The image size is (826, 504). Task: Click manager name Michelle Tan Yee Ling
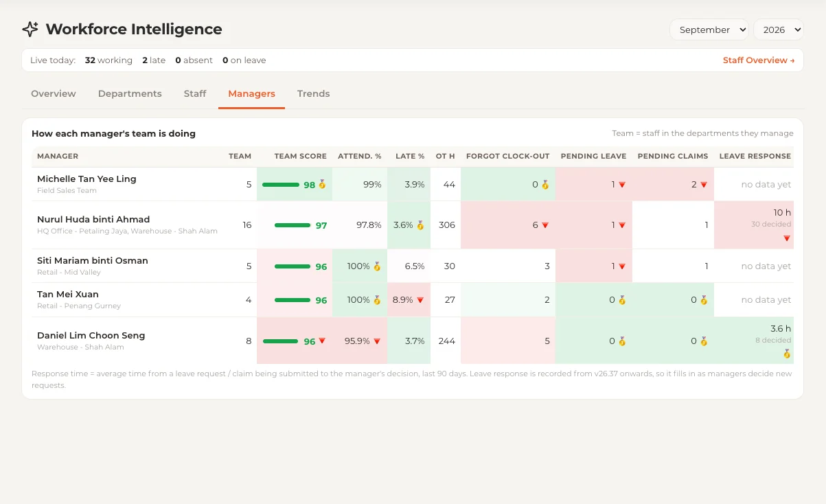point(87,179)
